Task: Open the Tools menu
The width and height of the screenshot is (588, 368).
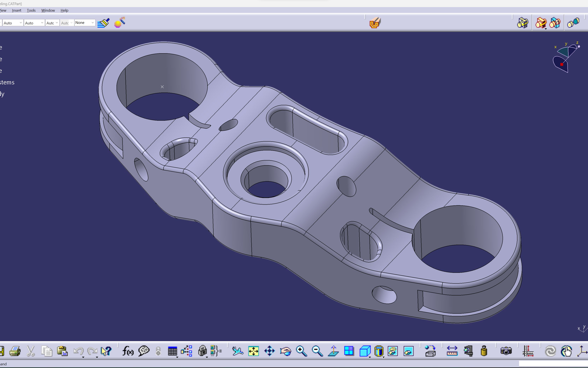Action: click(x=31, y=10)
